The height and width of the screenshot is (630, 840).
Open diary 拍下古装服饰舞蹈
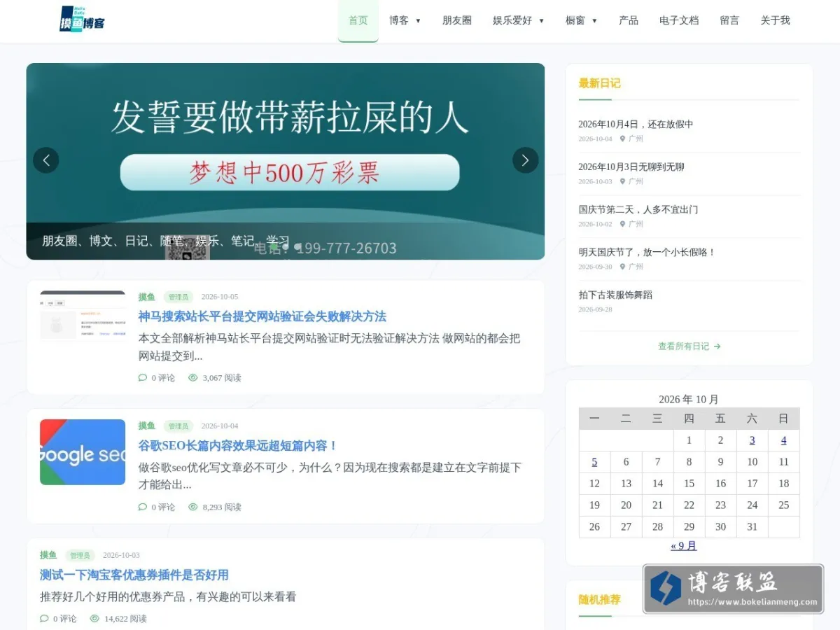615,295
